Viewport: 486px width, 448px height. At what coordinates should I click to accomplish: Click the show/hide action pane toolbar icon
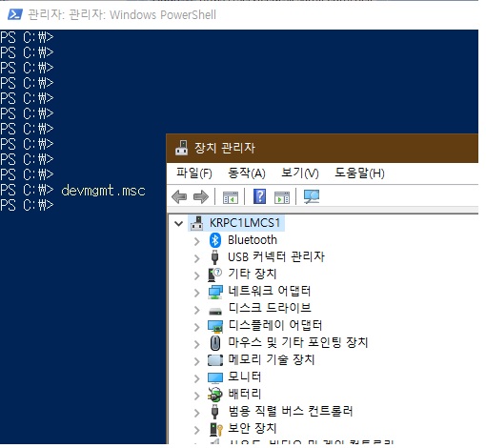282,197
